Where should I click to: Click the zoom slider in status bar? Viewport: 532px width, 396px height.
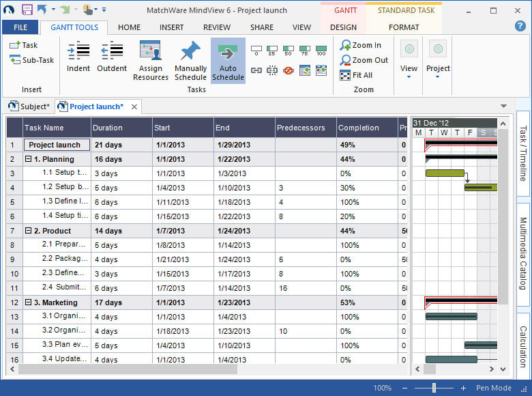pos(434,388)
